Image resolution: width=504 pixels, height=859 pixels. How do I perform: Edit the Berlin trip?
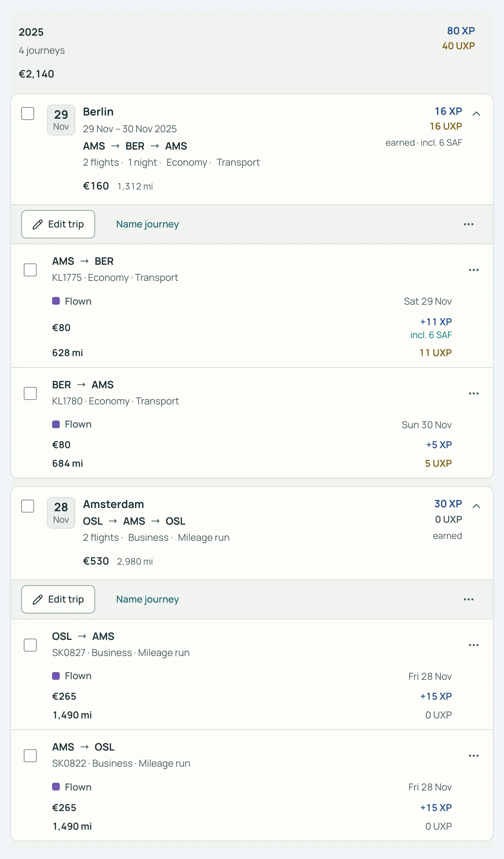58,224
